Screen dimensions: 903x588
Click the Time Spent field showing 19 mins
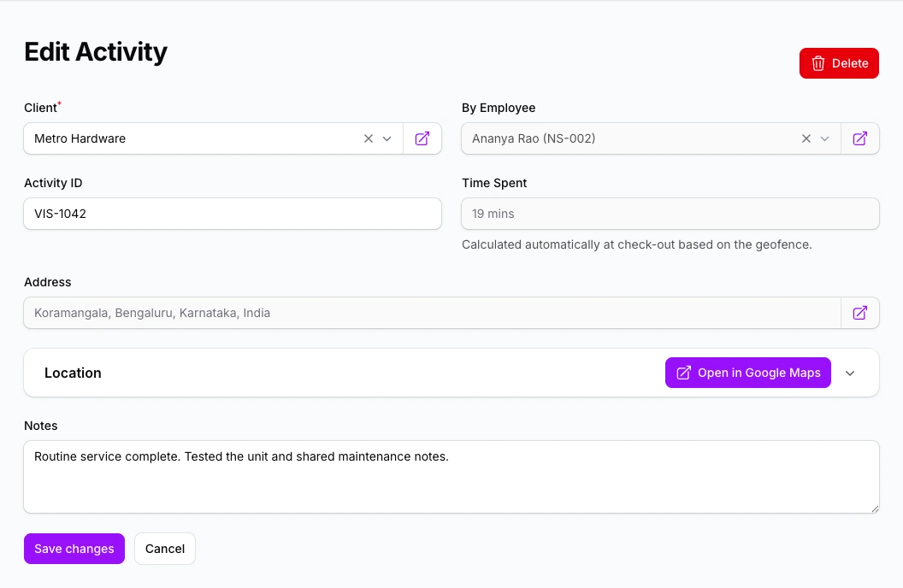click(x=670, y=214)
